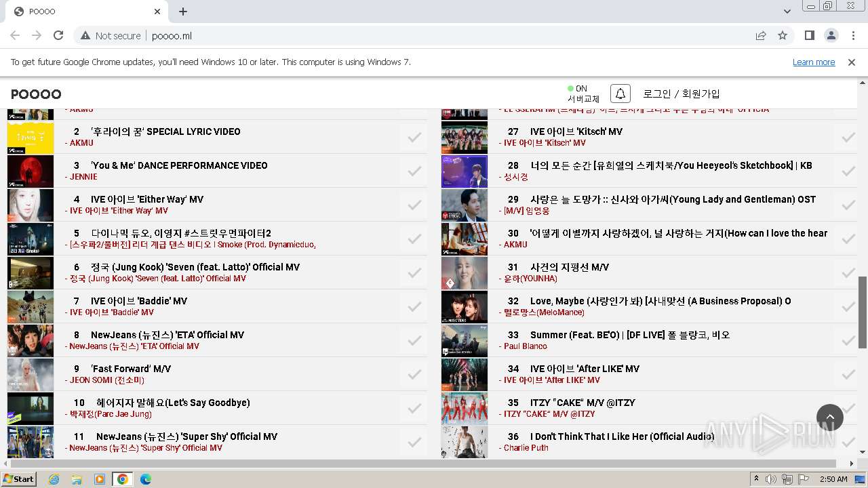868x488 pixels.
Task: Click the Learn more link
Action: [814, 62]
